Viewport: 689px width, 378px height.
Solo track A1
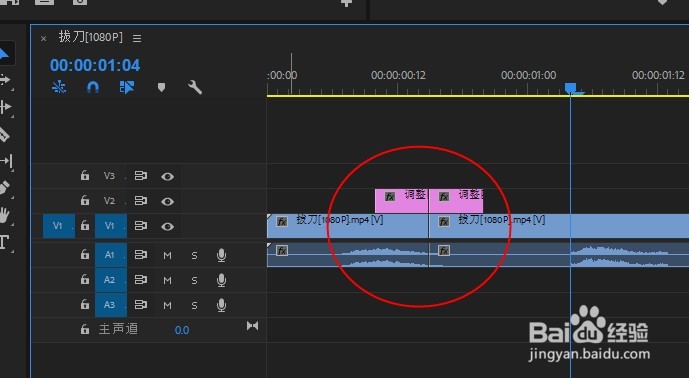(194, 255)
